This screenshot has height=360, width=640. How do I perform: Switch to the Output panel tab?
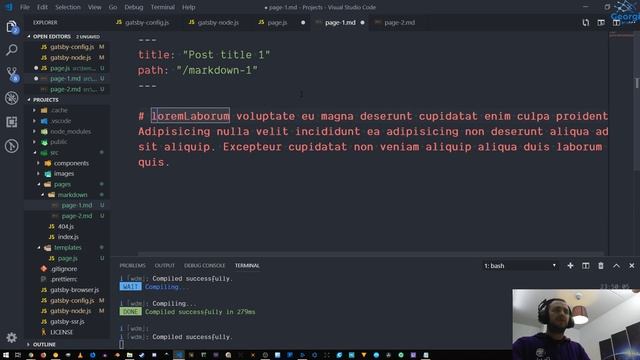(164, 266)
